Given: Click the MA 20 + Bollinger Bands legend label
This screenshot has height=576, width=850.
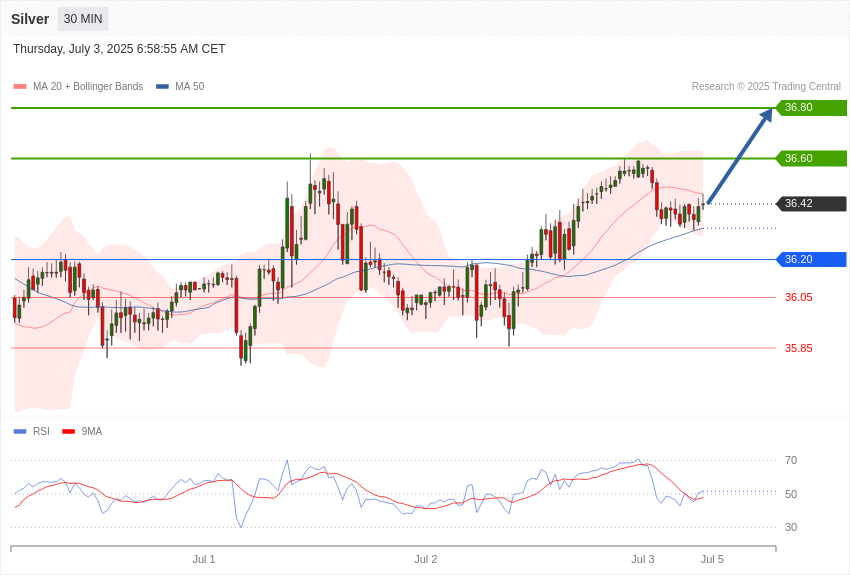Looking at the screenshot, I should [88, 86].
